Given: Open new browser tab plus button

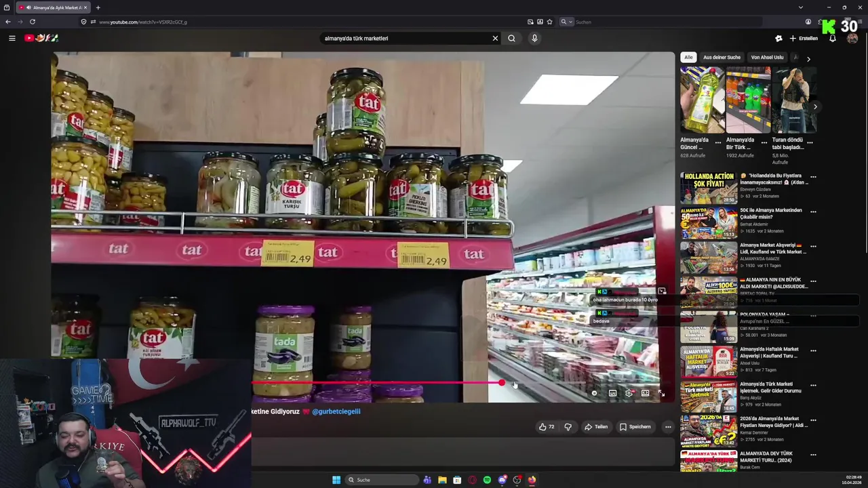Looking at the screenshot, I should point(98,7).
